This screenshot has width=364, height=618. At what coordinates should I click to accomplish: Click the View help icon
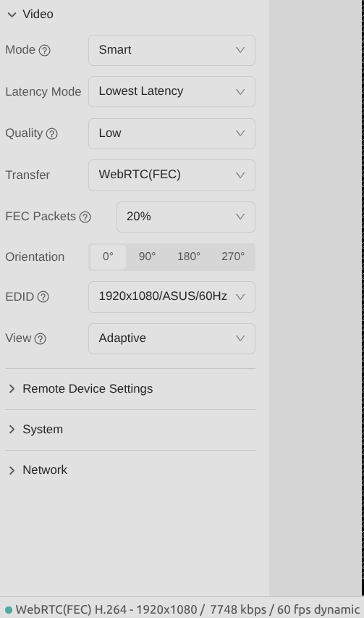pos(40,338)
